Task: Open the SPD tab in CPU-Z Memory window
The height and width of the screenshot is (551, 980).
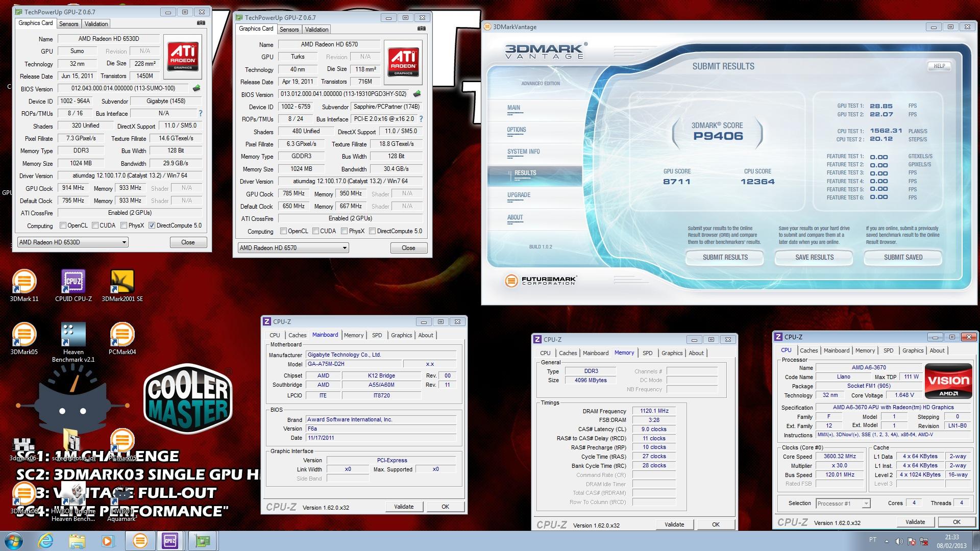Action: pos(647,353)
